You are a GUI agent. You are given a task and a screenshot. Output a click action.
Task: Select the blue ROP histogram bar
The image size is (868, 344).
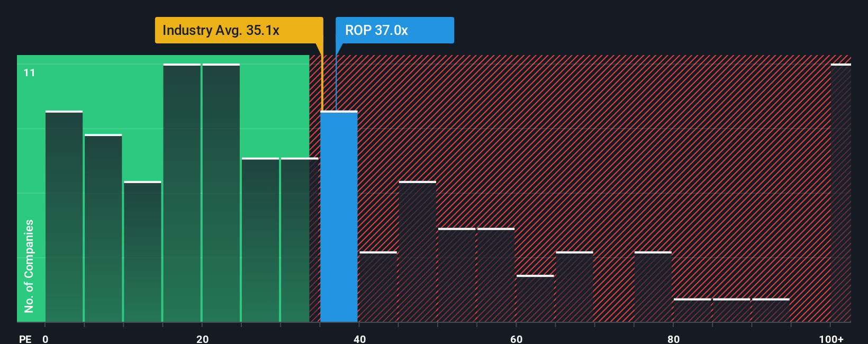click(x=339, y=216)
